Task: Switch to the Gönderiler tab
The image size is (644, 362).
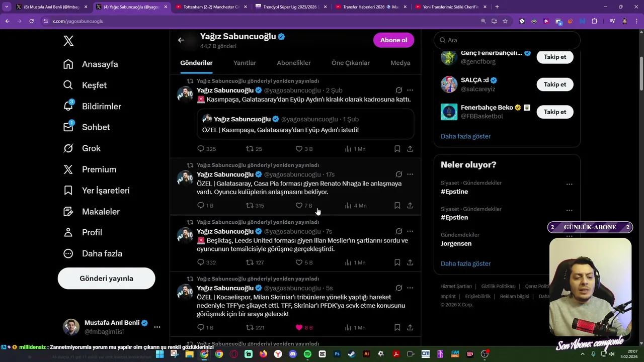Action: pyautogui.click(x=196, y=63)
